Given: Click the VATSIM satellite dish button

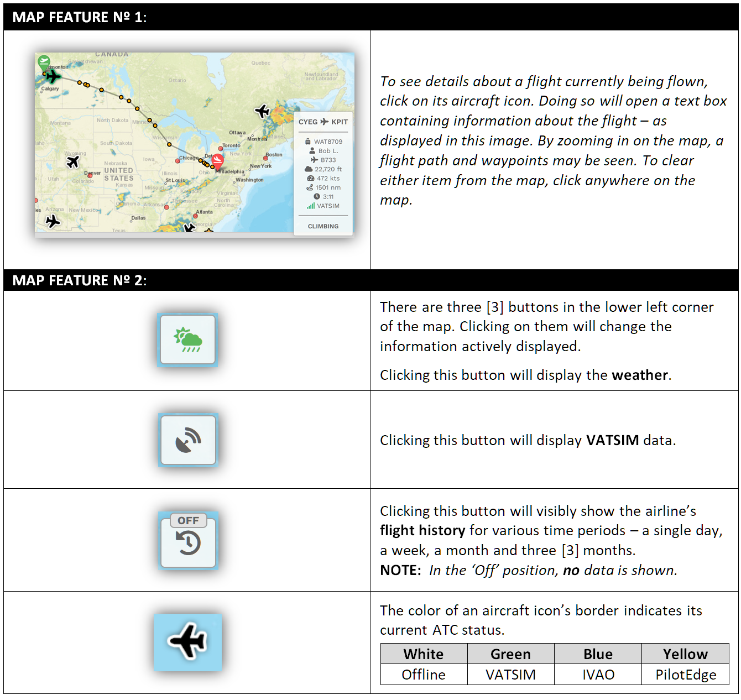Looking at the screenshot, I should (x=188, y=440).
